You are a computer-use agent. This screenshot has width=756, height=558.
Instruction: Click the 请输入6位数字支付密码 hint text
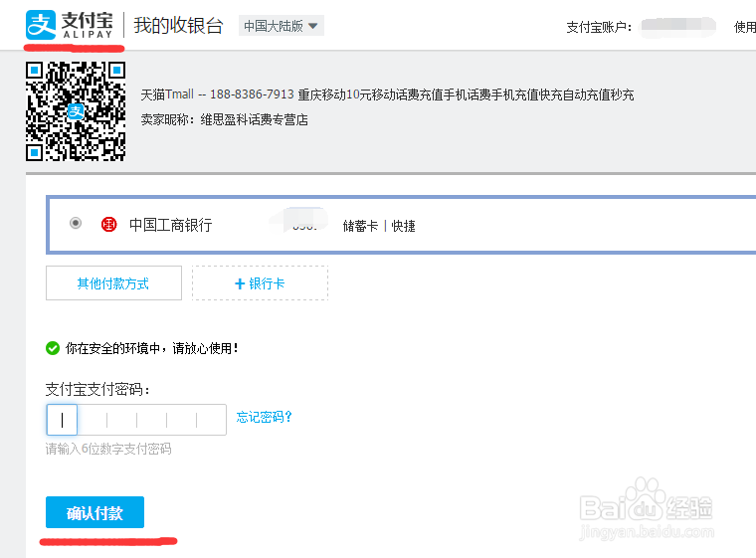(x=108, y=449)
